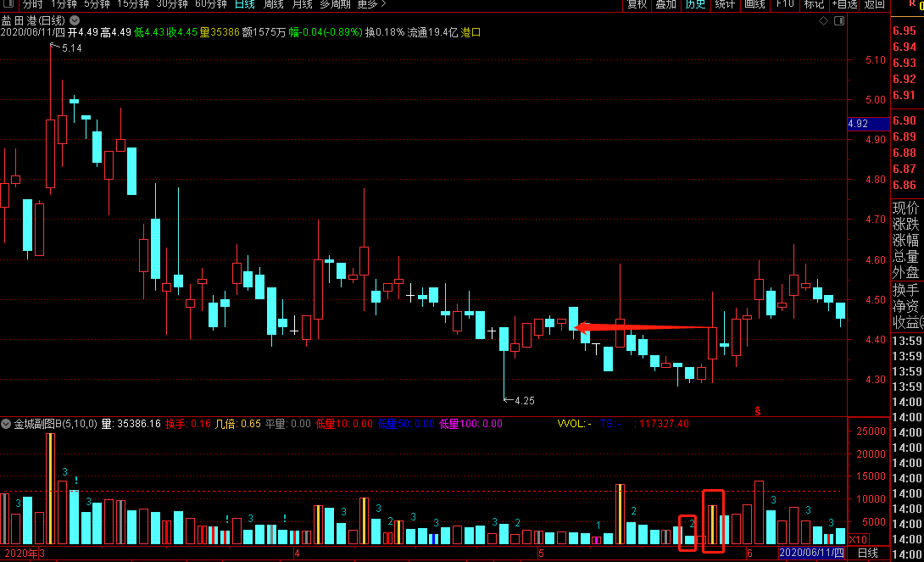The width and height of the screenshot is (924, 562).
Task: Click the 4.92 price axis cursor label
Action: pos(868,124)
